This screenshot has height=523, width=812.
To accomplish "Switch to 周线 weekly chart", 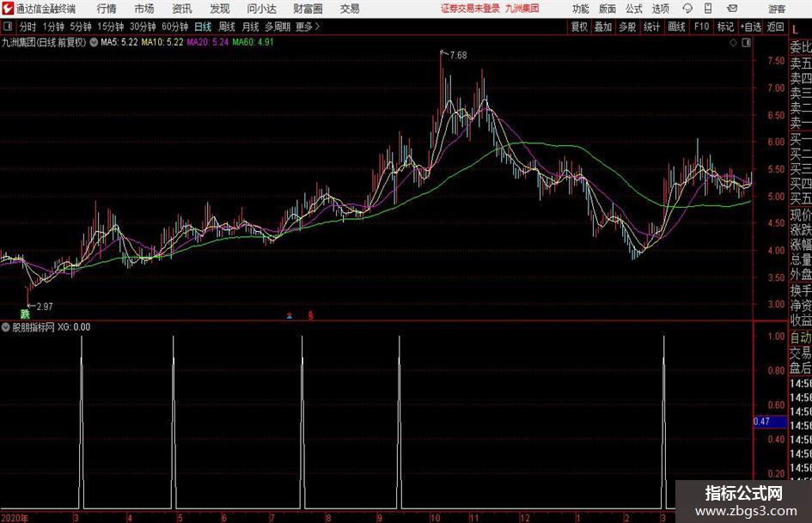I will coord(227,27).
